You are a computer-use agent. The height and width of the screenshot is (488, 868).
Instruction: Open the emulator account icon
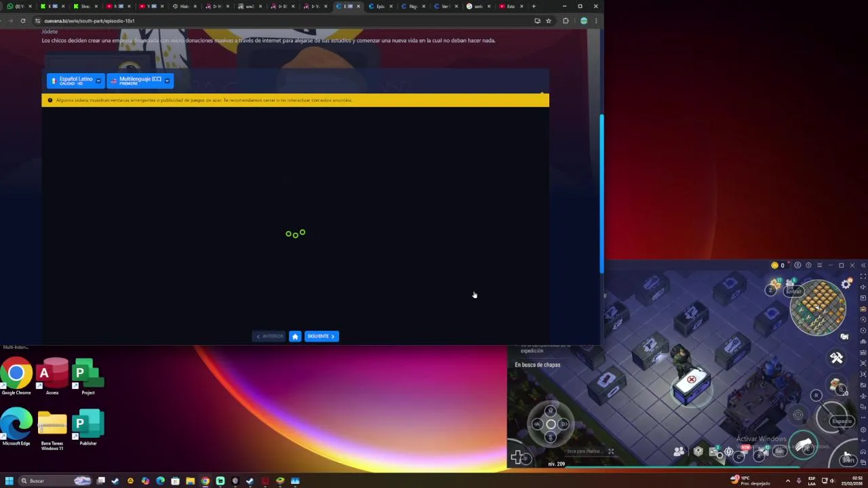[x=797, y=266]
